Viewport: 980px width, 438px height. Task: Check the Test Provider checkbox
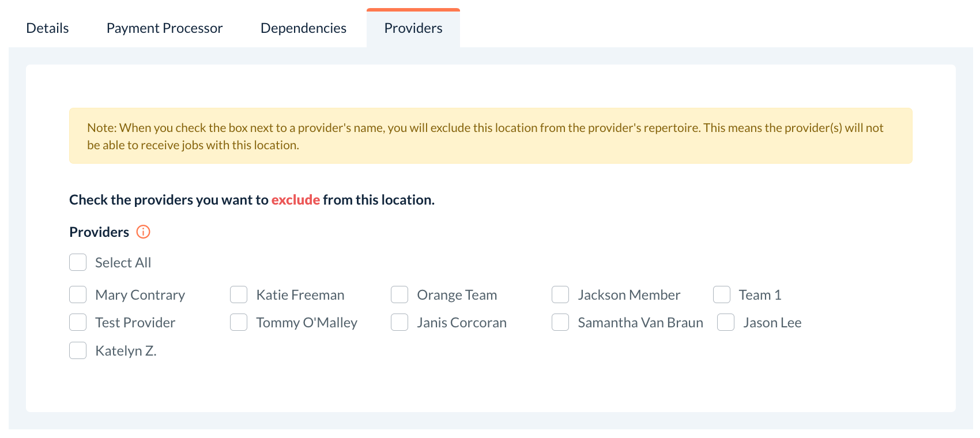click(78, 322)
